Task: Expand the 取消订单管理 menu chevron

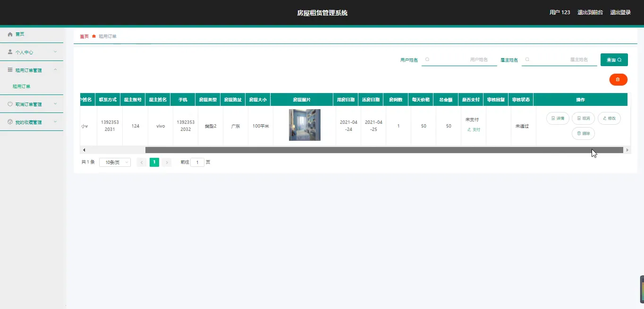Action: click(55, 104)
